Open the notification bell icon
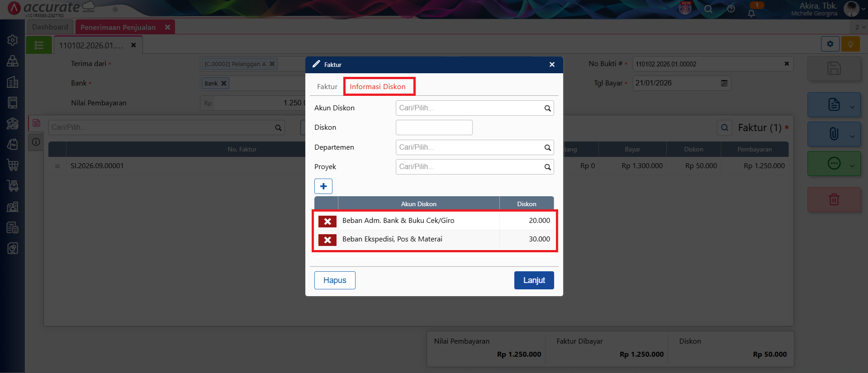868x373 pixels. (x=751, y=13)
